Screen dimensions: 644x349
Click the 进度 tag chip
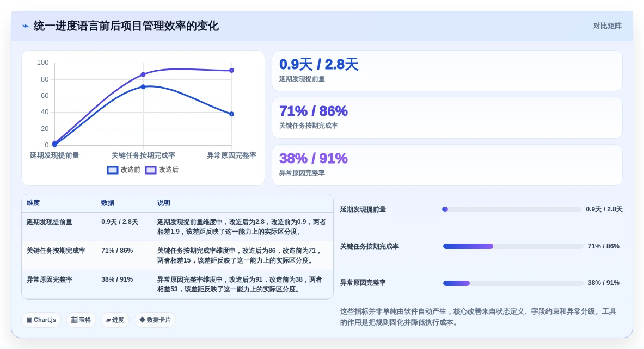[x=115, y=320]
